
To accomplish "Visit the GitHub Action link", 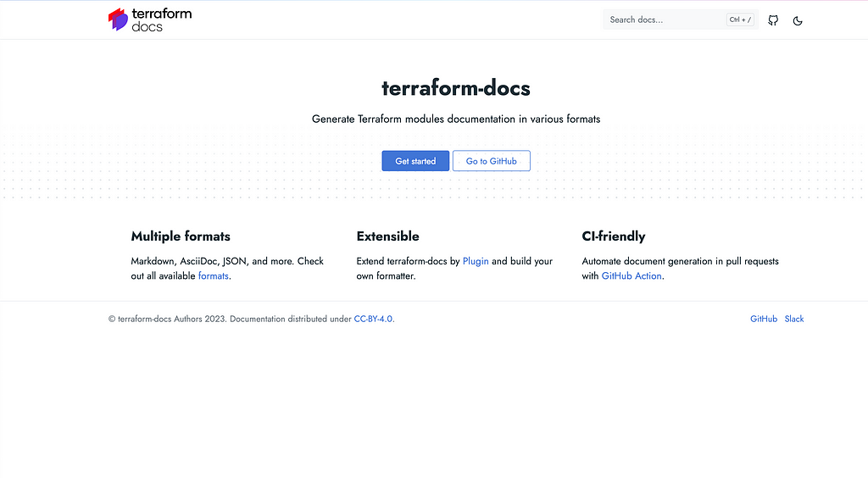I will [631, 275].
